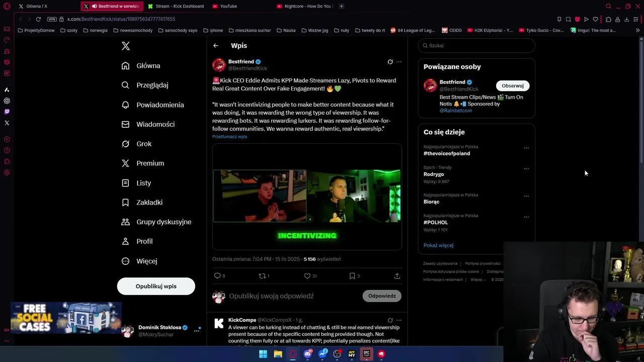Open the iphone bookmarks folder
644x362 pixels.
coord(213,30)
